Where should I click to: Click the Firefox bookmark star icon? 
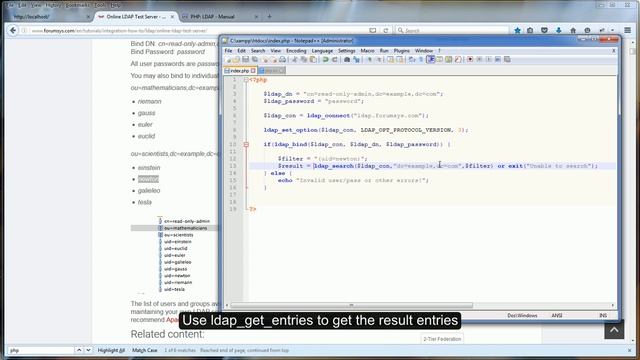[517, 30]
